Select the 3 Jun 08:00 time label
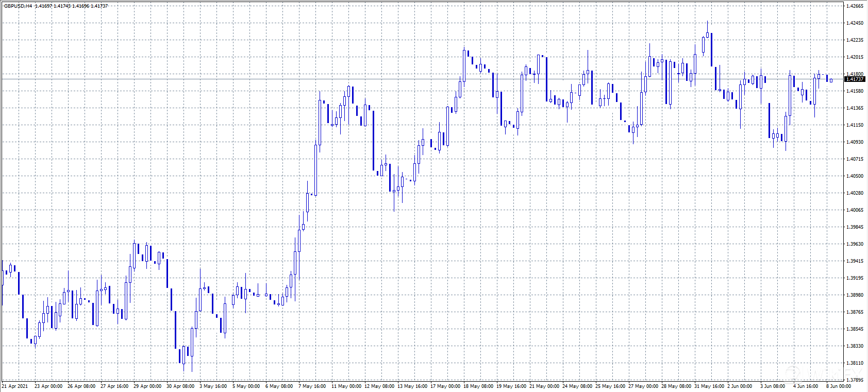The height and width of the screenshot is (392, 868). (x=773, y=386)
